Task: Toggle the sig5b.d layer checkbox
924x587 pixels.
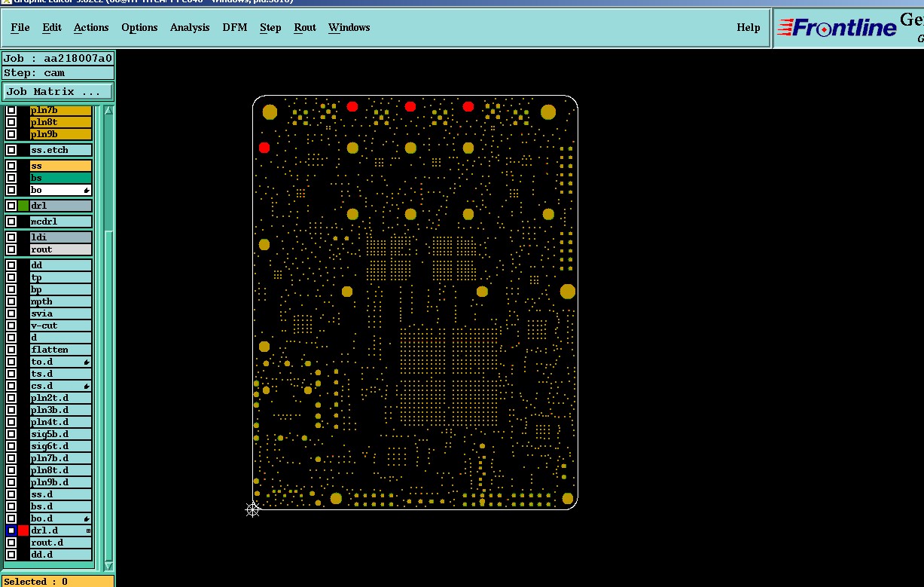Action: click(11, 434)
